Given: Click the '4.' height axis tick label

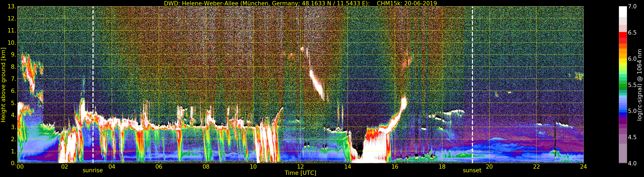Looking at the screenshot, I should tap(13, 115).
